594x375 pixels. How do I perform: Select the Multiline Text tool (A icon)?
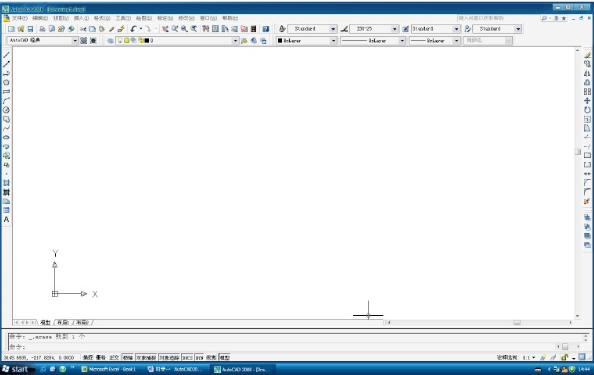(6, 219)
